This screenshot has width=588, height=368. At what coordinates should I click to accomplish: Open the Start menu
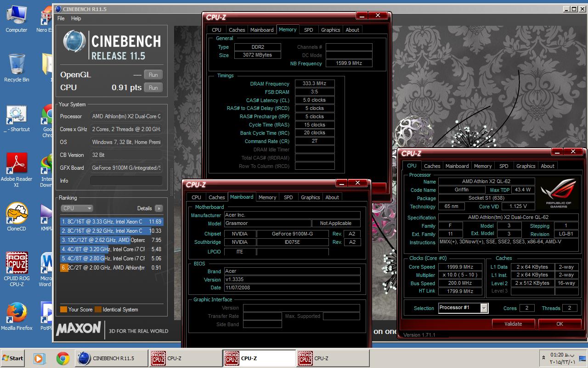13,358
